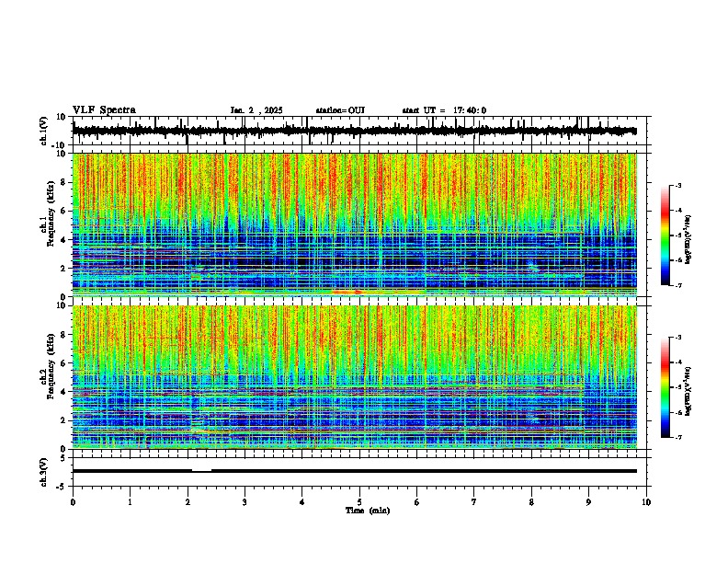Select the "Time (min)" x-axis label

368,511
